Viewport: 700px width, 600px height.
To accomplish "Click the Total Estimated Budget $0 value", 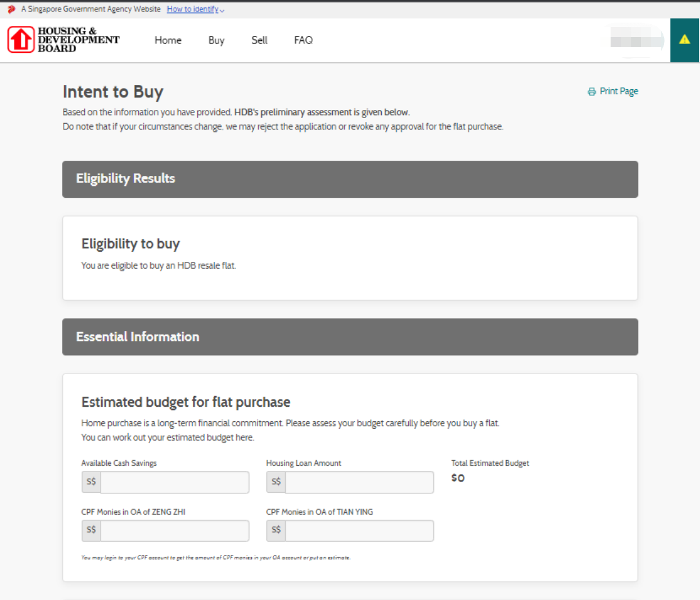I will (458, 478).
